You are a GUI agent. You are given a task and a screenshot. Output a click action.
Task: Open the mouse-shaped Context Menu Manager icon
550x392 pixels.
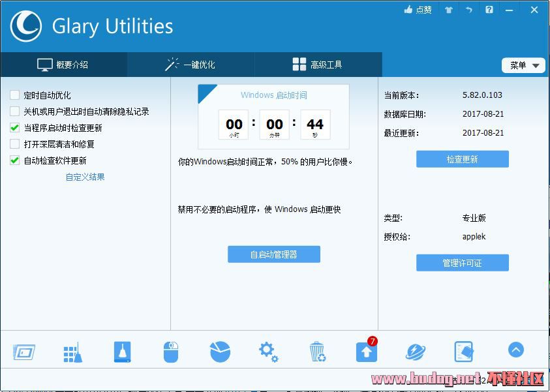170,352
